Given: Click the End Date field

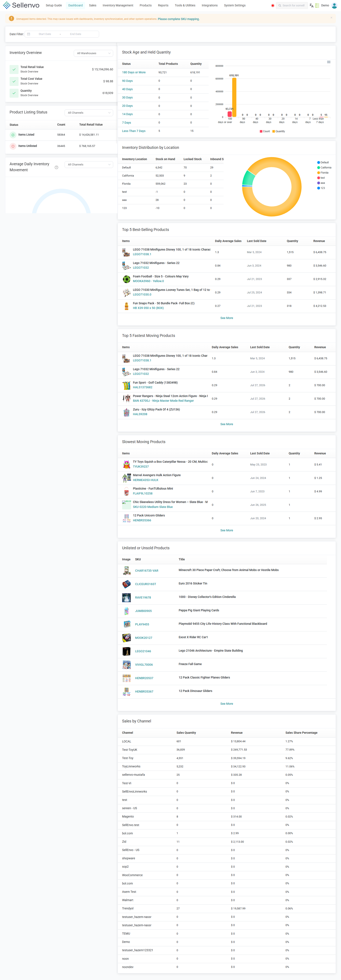Looking at the screenshot, I should point(76,34).
